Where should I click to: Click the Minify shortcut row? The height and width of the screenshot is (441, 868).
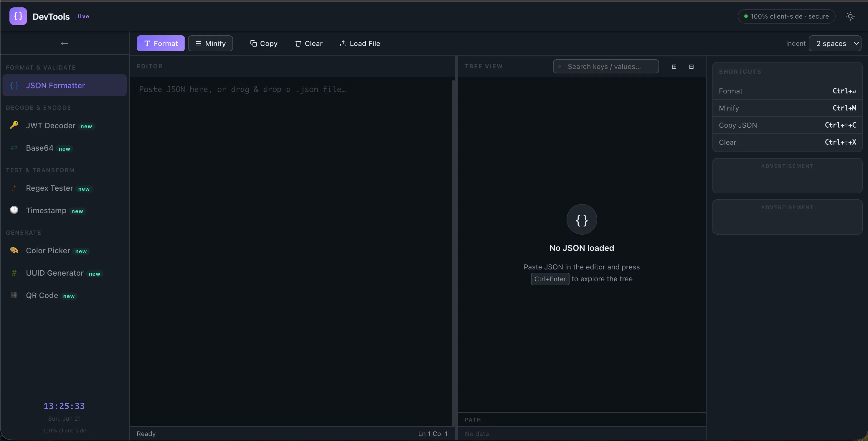(788, 108)
